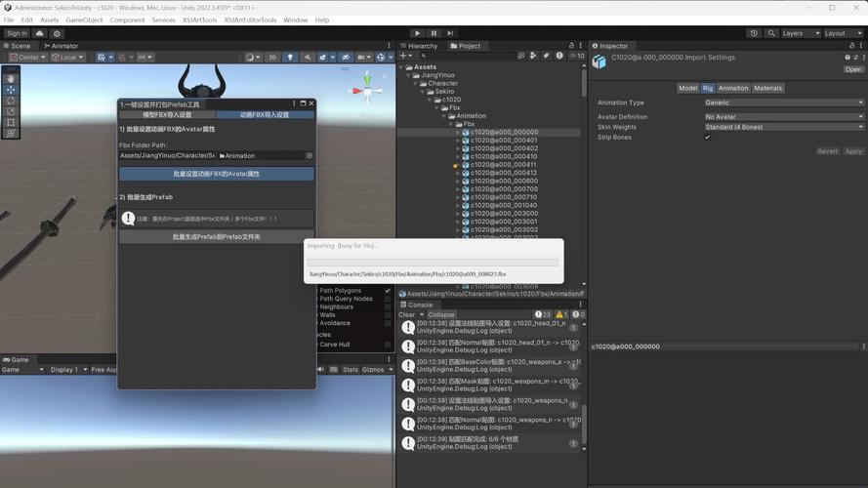Select the Move tool in Scene toolbar
868x488 pixels.
coord(11,90)
